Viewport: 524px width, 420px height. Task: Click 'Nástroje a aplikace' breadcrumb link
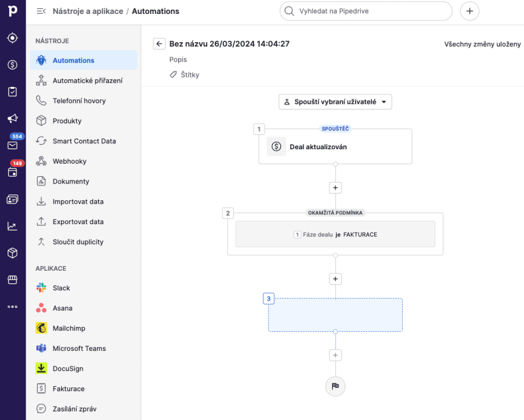[x=88, y=11]
